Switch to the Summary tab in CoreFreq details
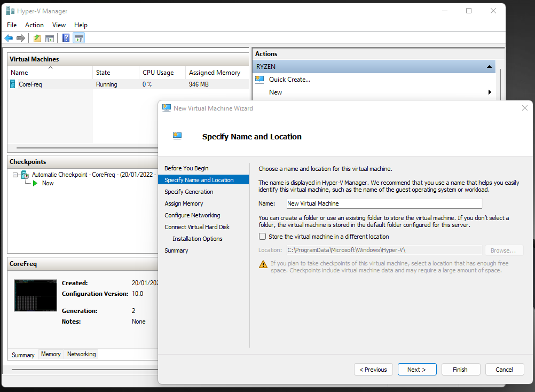535x392 pixels. click(23, 355)
